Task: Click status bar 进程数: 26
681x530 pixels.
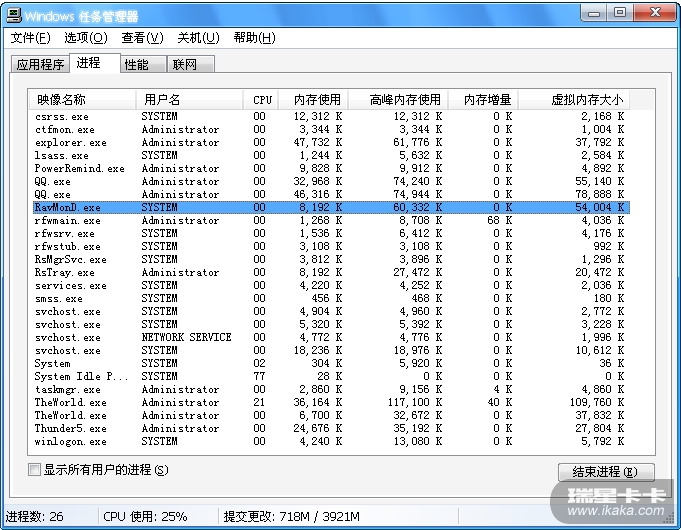Action: click(x=35, y=517)
